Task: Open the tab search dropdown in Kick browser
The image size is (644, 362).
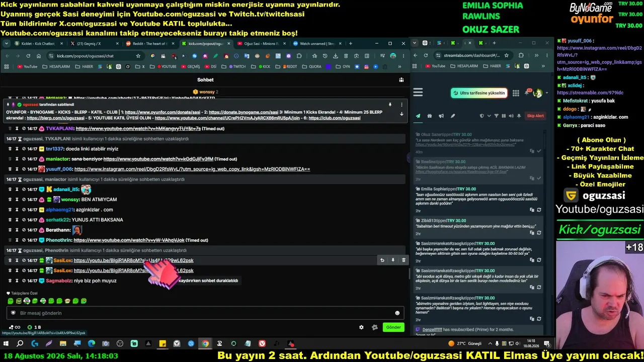Action: [7, 44]
